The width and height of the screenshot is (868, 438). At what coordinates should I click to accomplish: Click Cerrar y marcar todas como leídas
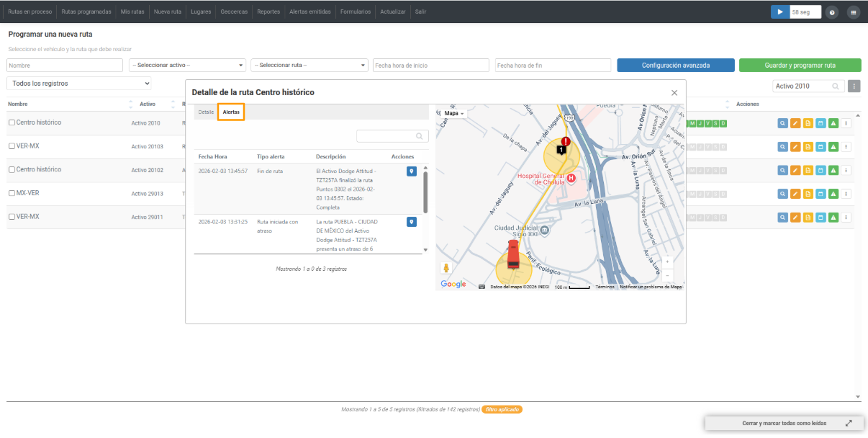(785, 424)
